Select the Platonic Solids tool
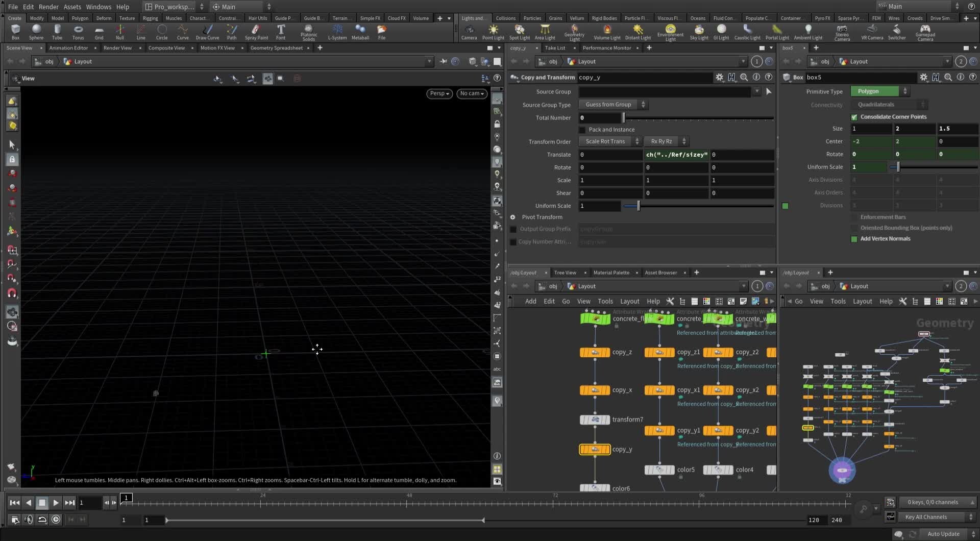The height and width of the screenshot is (541, 980). pyautogui.click(x=308, y=32)
